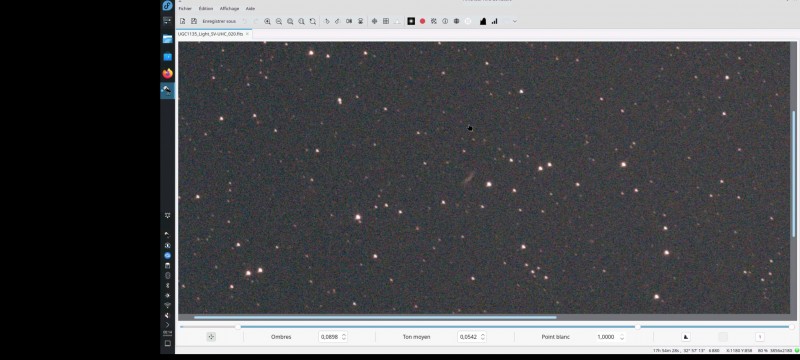Click the third magnifier zoom icon
800x360 pixels.
pyautogui.click(x=290, y=21)
